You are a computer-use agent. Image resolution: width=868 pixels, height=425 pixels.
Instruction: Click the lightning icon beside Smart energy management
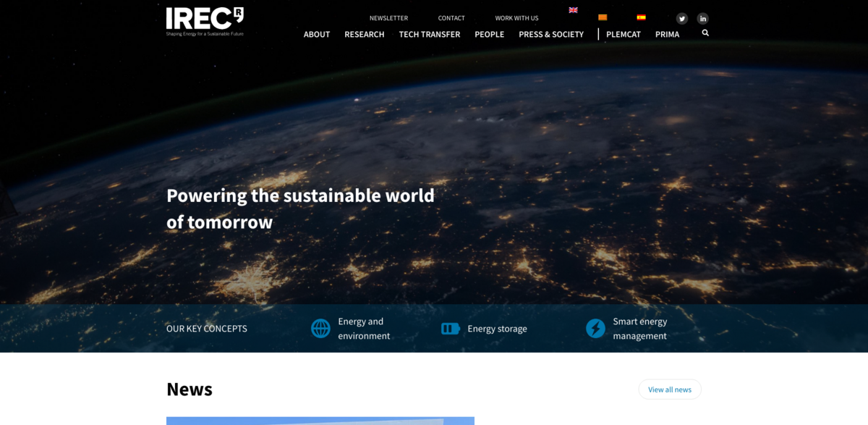point(595,328)
